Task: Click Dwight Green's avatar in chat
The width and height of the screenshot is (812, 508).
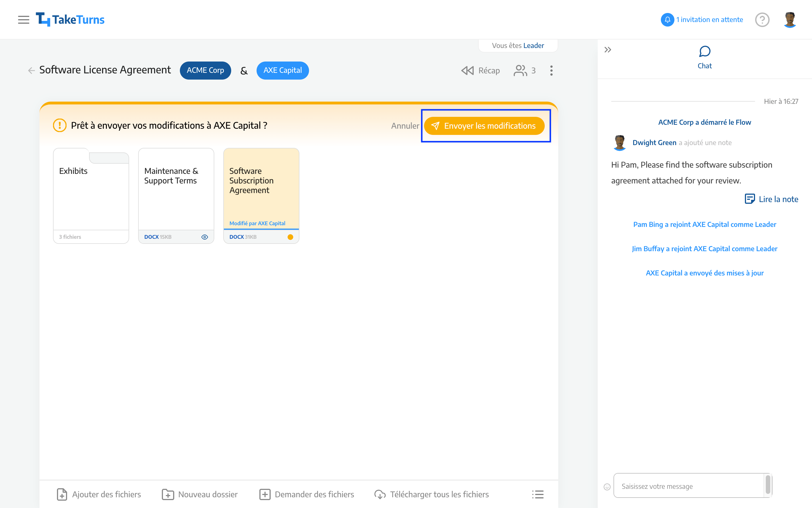Action: click(x=619, y=143)
